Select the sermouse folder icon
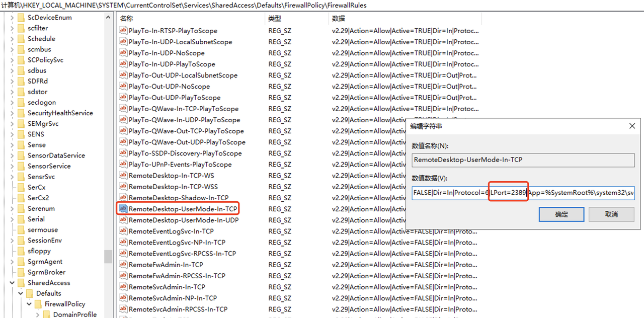This screenshot has height=318, width=644. pyautogui.click(x=21, y=230)
